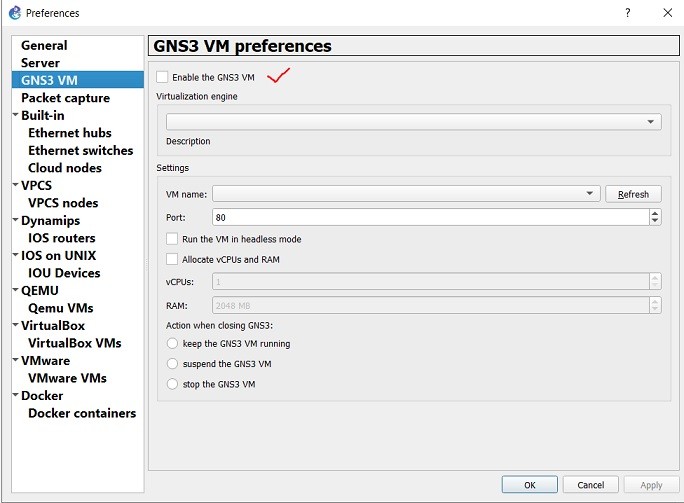
Task: Click the Port input field
Action: (431, 217)
